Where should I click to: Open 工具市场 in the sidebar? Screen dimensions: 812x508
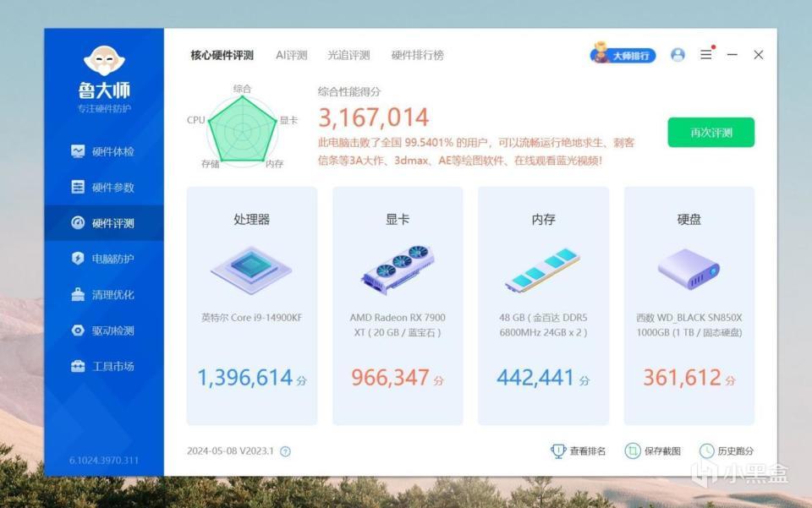tap(103, 366)
